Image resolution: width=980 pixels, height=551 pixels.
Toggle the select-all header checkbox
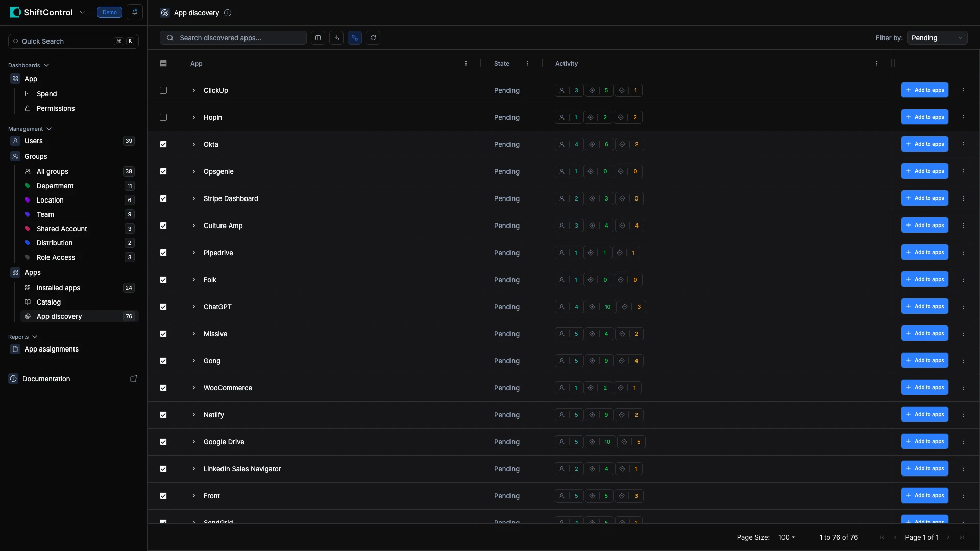click(163, 63)
